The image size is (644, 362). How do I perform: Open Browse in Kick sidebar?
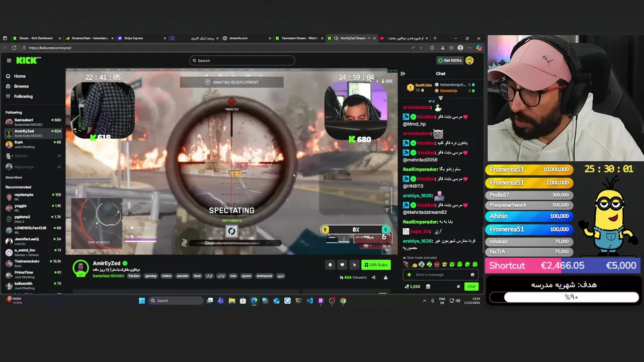[21, 86]
